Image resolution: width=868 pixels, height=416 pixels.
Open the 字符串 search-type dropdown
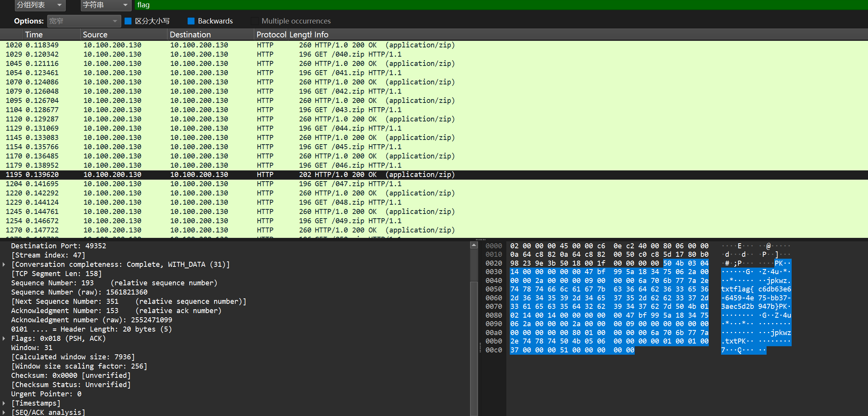(105, 5)
